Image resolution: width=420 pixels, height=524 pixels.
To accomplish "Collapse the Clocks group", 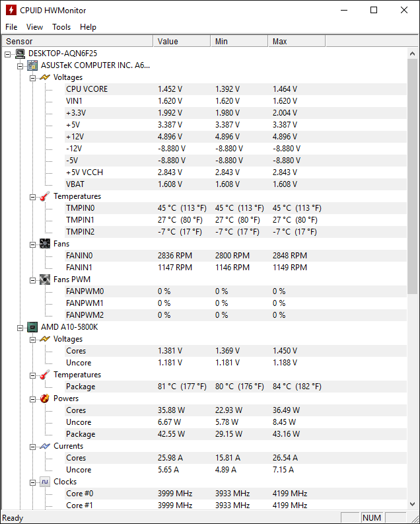I will pyautogui.click(x=32, y=482).
